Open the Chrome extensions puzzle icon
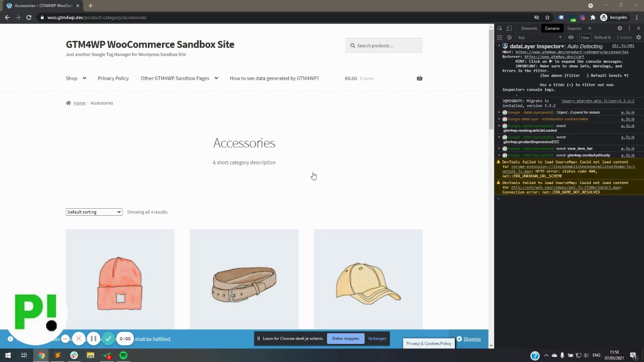Screen dimensions: 644x362 point(593,17)
